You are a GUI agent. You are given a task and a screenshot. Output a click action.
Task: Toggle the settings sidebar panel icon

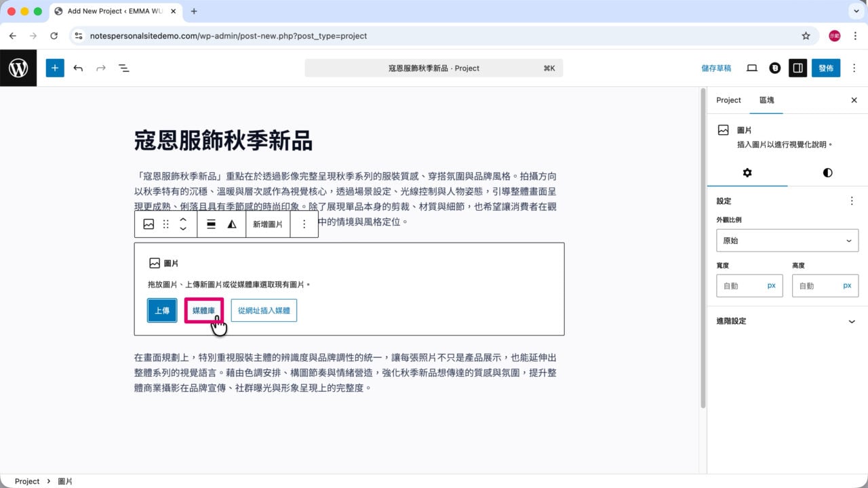click(x=797, y=68)
